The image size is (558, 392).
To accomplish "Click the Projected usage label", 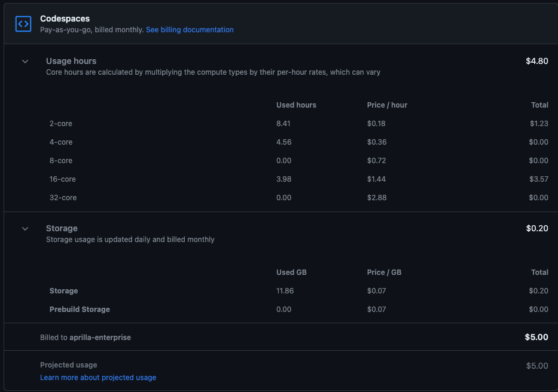I will click(68, 365).
